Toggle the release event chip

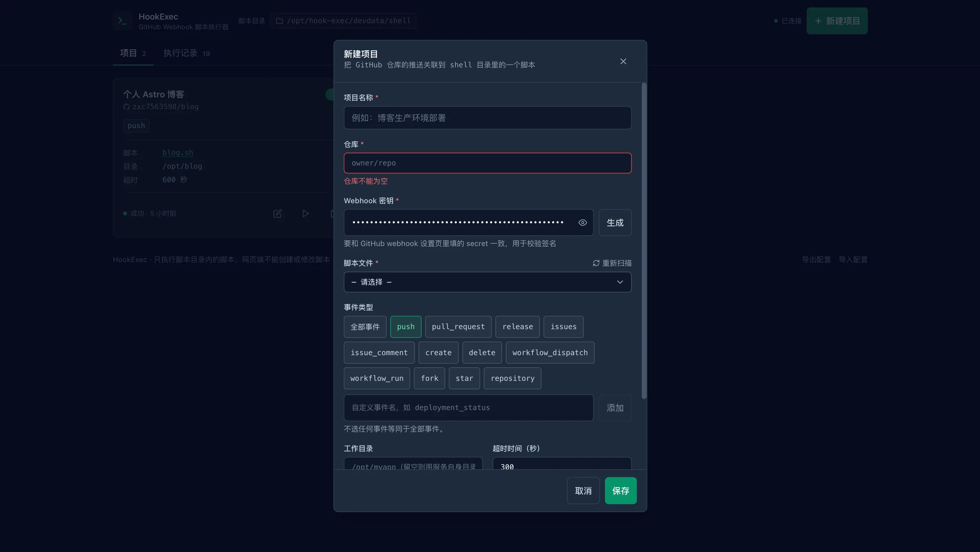[517, 327]
